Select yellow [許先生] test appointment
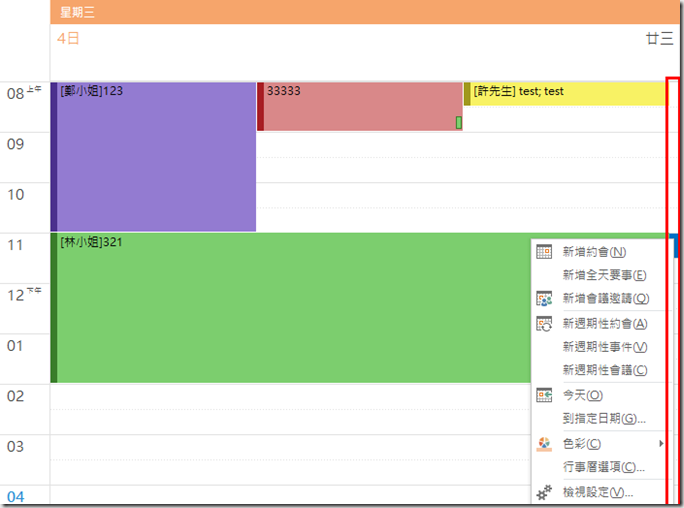The width and height of the screenshot is (684, 508). [x=565, y=93]
